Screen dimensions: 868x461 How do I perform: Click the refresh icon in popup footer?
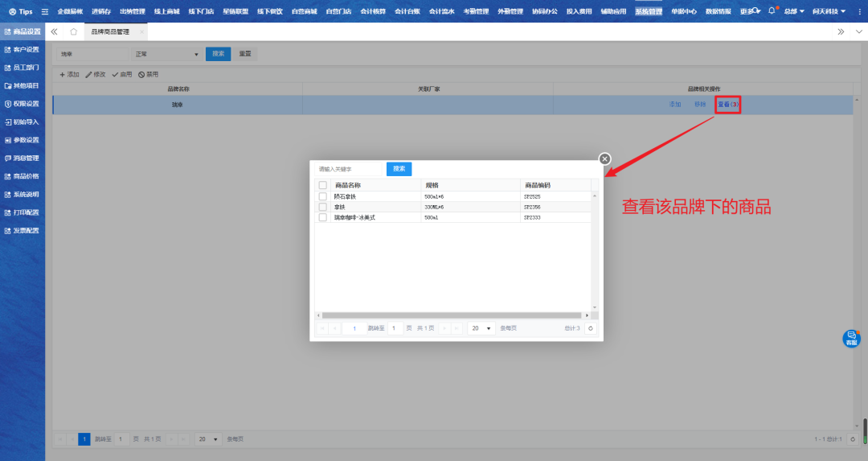click(591, 328)
